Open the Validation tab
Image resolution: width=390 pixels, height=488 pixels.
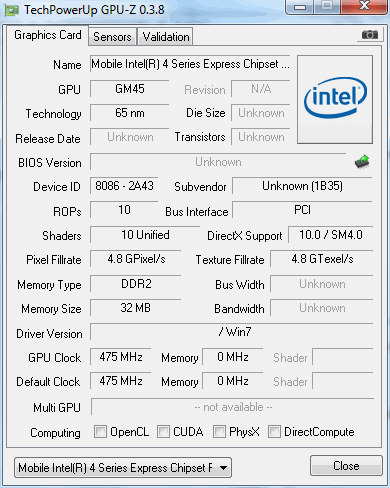tap(166, 37)
